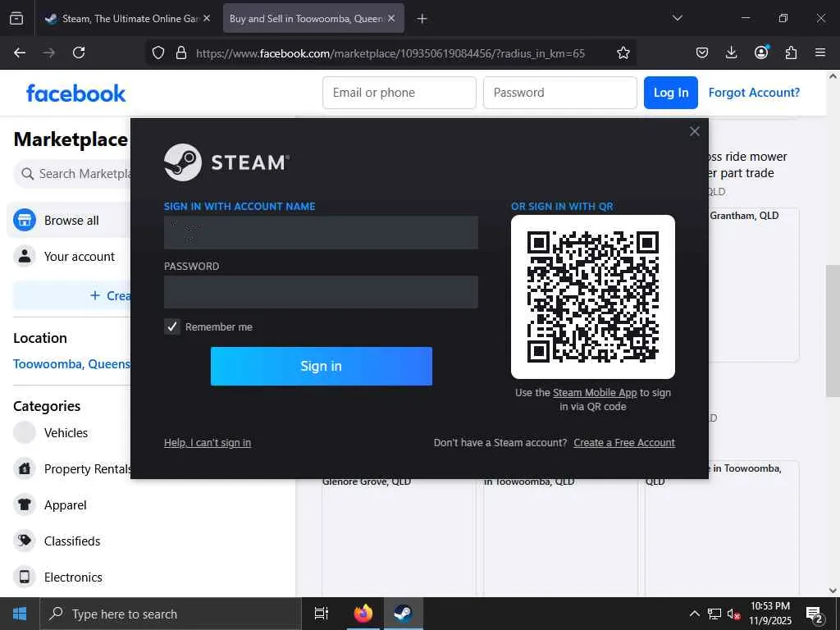Open the Firefox account menu
The width and height of the screenshot is (840, 630).
(761, 52)
